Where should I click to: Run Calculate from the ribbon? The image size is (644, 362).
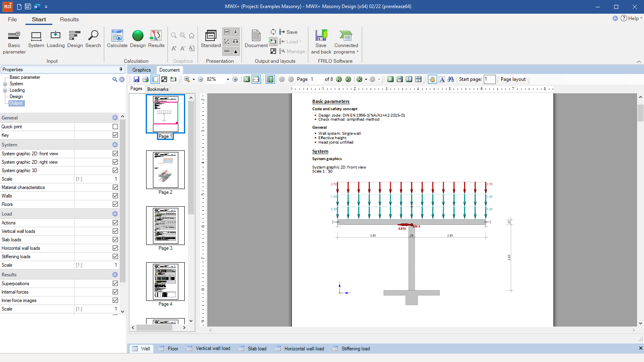(117, 39)
